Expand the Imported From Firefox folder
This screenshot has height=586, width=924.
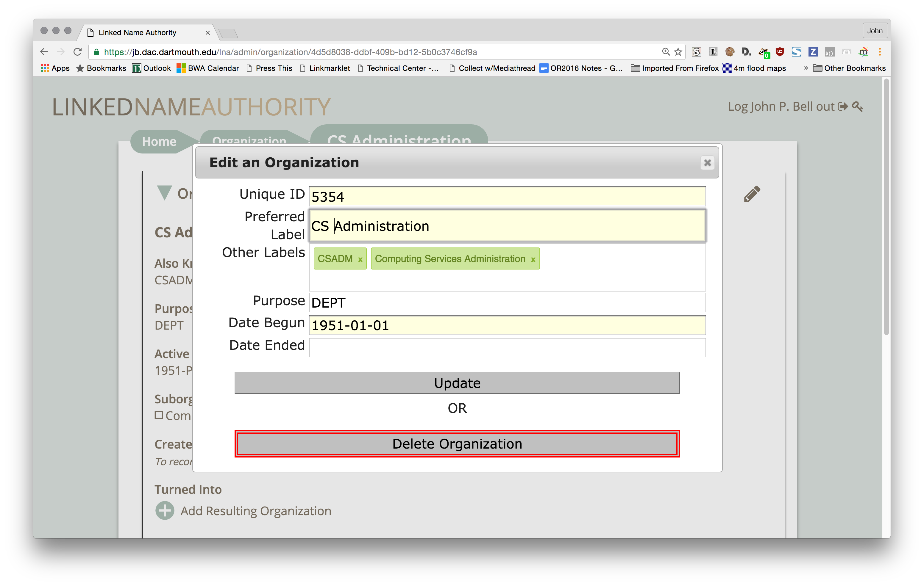point(675,68)
